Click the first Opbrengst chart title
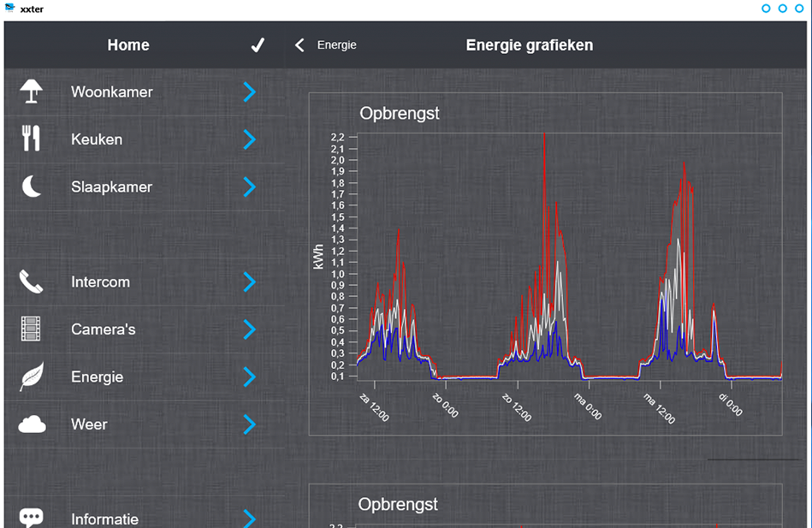The height and width of the screenshot is (528, 812). tap(400, 114)
